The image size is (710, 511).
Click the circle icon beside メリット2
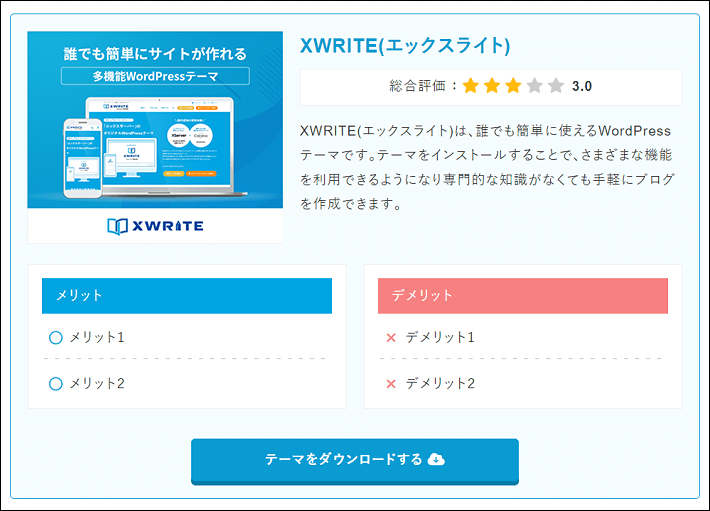tap(56, 384)
